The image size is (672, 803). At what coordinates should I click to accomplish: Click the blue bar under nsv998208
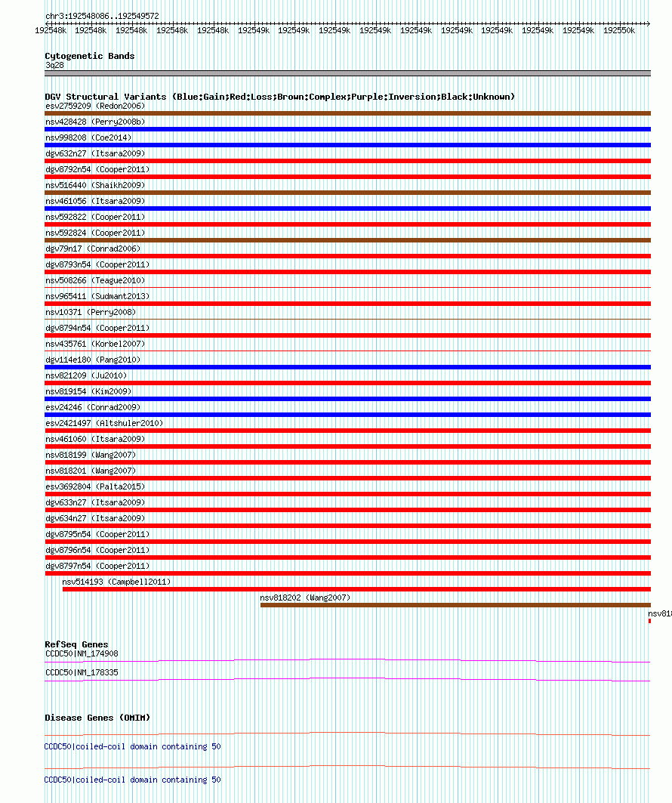coord(347,145)
